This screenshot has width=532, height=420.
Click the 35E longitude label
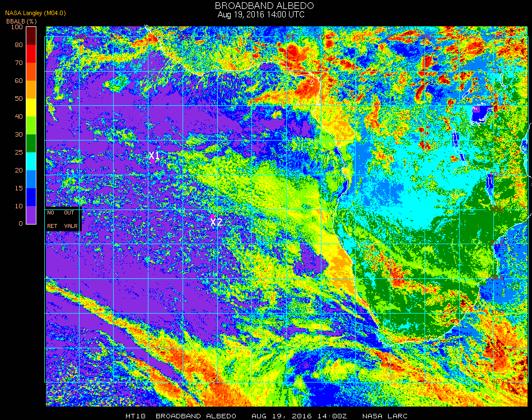coord(498,37)
